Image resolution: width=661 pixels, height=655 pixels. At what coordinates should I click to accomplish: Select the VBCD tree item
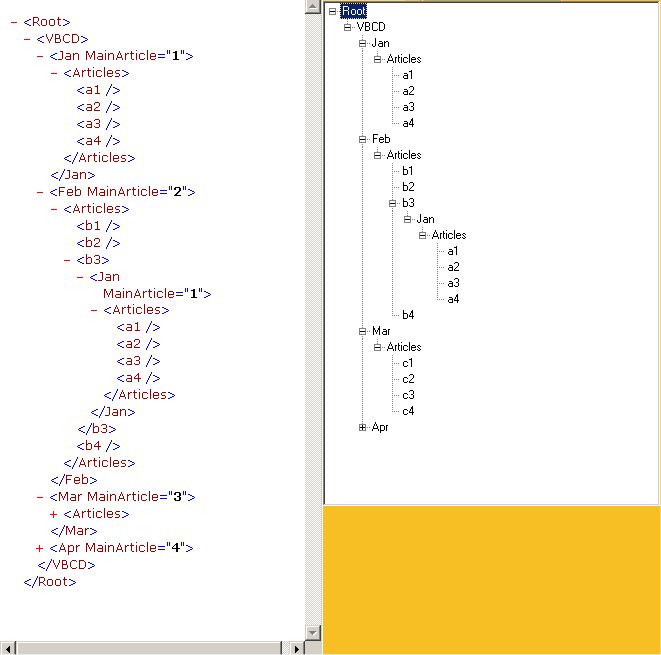pyautogui.click(x=371, y=27)
